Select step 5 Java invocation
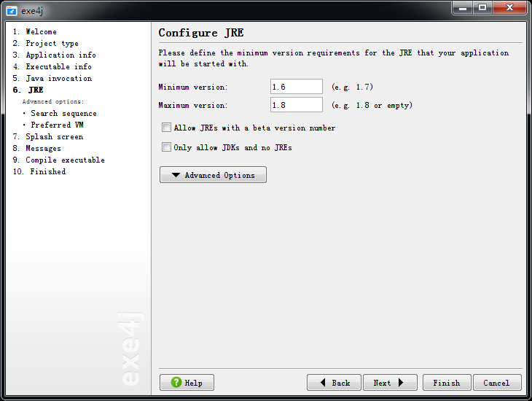Viewport: 532px width, 401px height. [52, 78]
